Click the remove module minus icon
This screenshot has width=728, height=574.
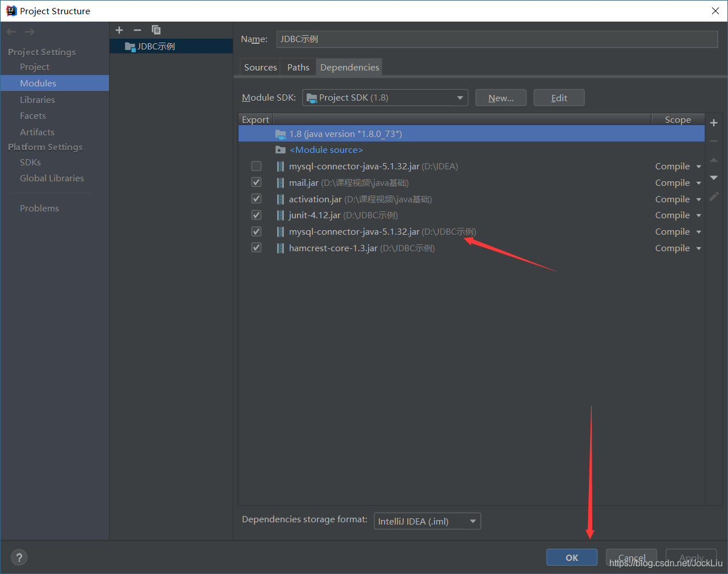coord(137,30)
